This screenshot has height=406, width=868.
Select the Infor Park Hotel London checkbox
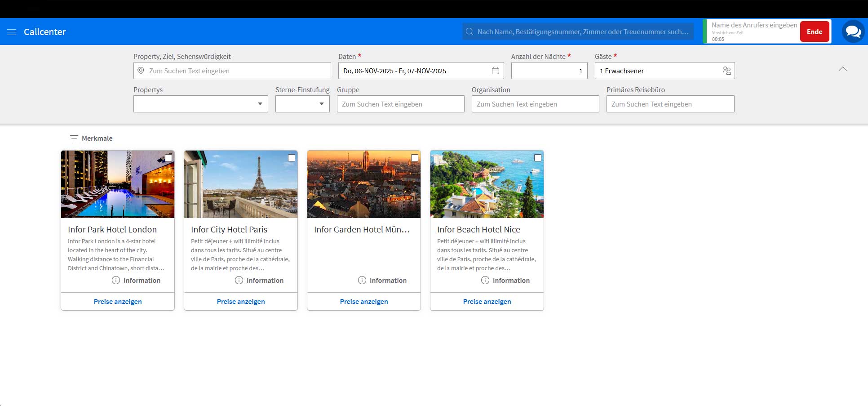point(168,158)
